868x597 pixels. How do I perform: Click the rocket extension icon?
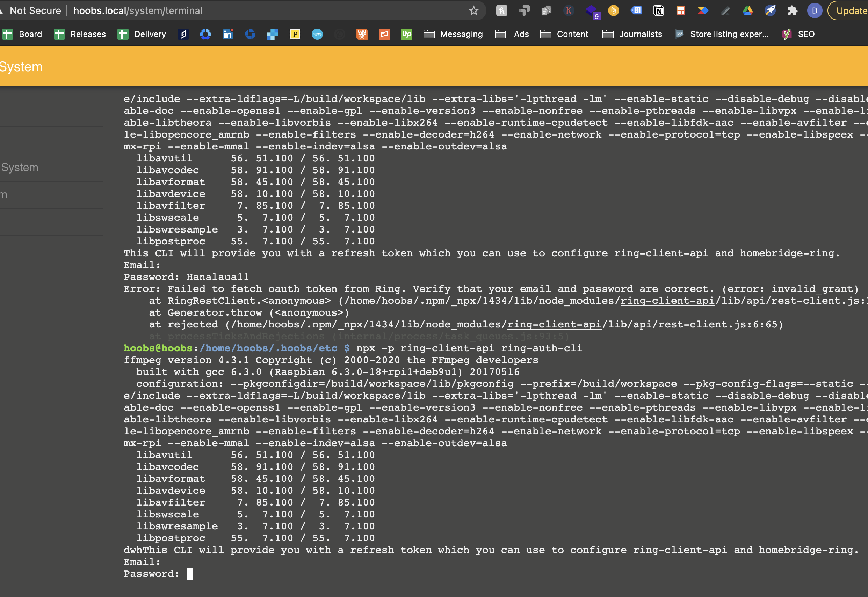770,10
